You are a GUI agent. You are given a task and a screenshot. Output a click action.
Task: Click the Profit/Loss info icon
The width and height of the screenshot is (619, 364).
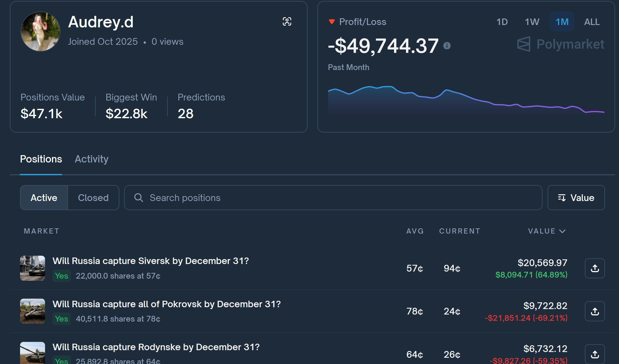447,46
